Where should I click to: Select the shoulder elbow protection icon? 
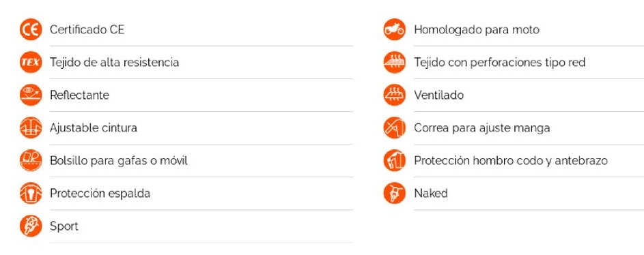click(x=395, y=160)
